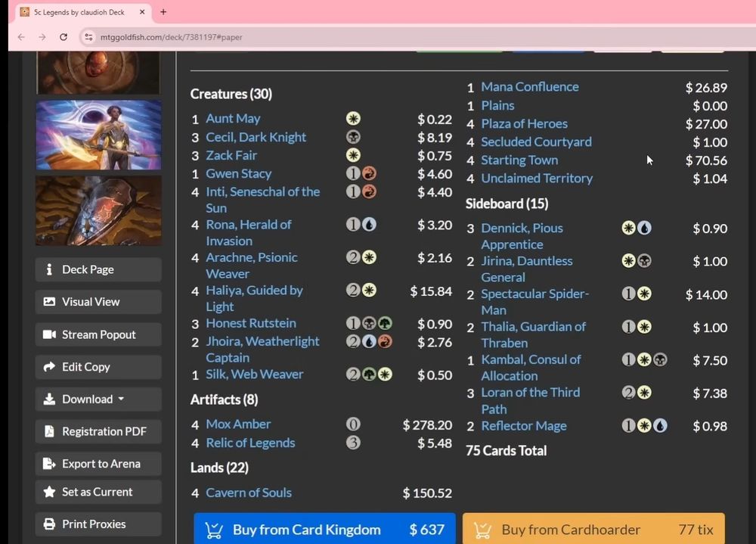Click the green mana symbol beside Honest Rutstein

385,323
